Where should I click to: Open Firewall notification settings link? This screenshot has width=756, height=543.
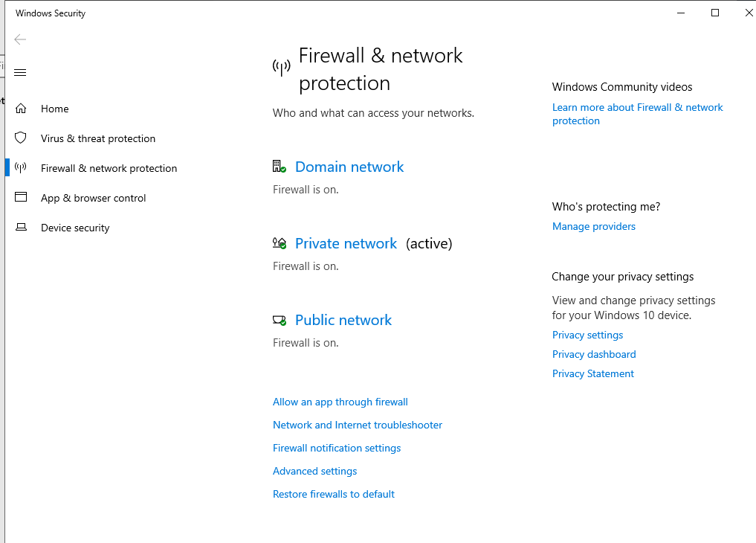point(337,449)
